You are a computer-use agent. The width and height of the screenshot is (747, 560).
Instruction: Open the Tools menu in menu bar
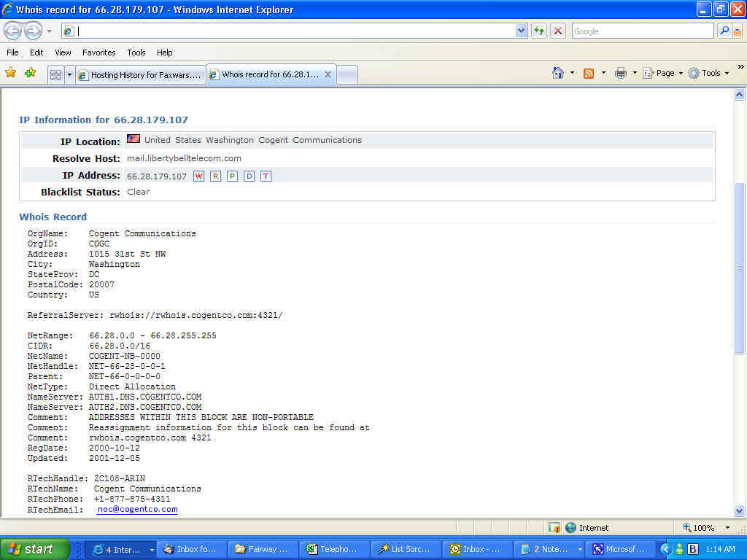136,52
